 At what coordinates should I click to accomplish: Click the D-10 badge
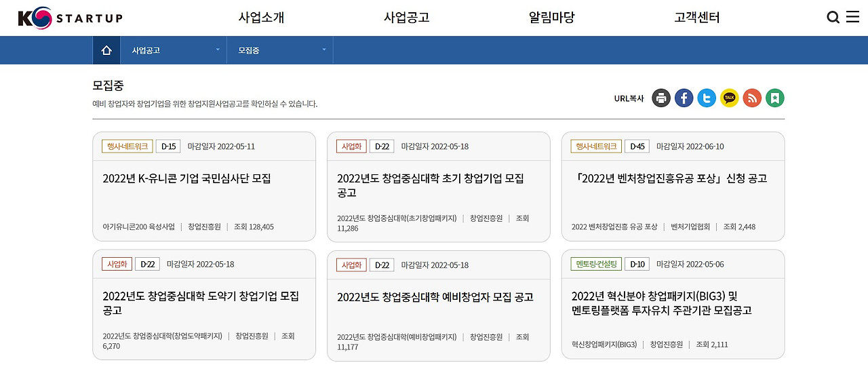click(637, 264)
